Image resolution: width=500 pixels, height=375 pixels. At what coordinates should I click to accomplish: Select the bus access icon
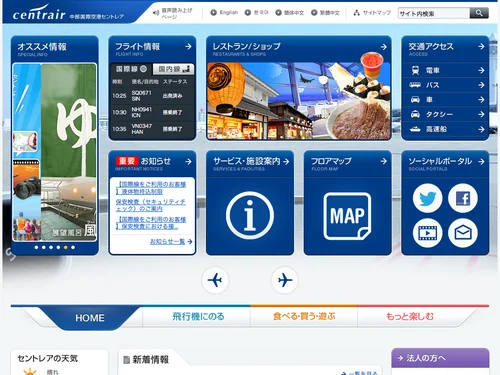415,85
